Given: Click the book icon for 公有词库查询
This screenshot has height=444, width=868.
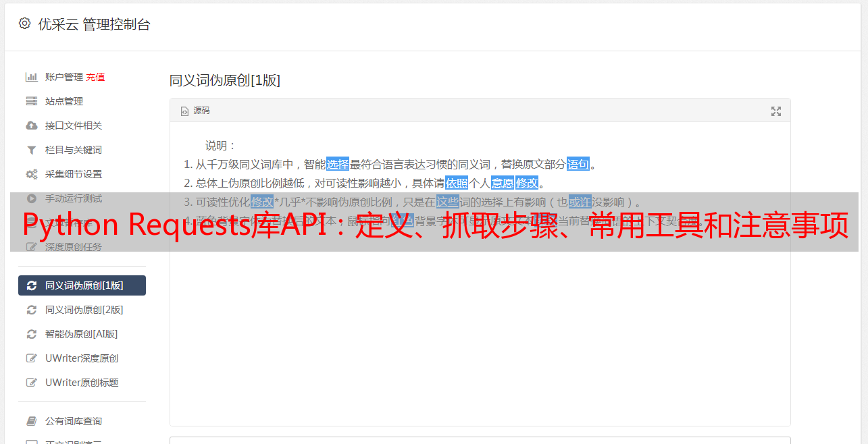Looking at the screenshot, I should coord(32,421).
